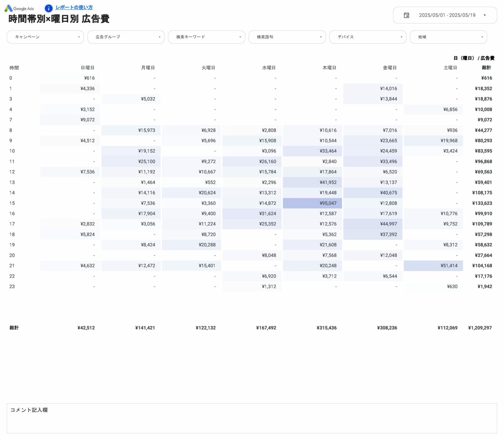504x437 pixels.
Task: Open the 広告グループ filter dropdown
Action: (126, 37)
